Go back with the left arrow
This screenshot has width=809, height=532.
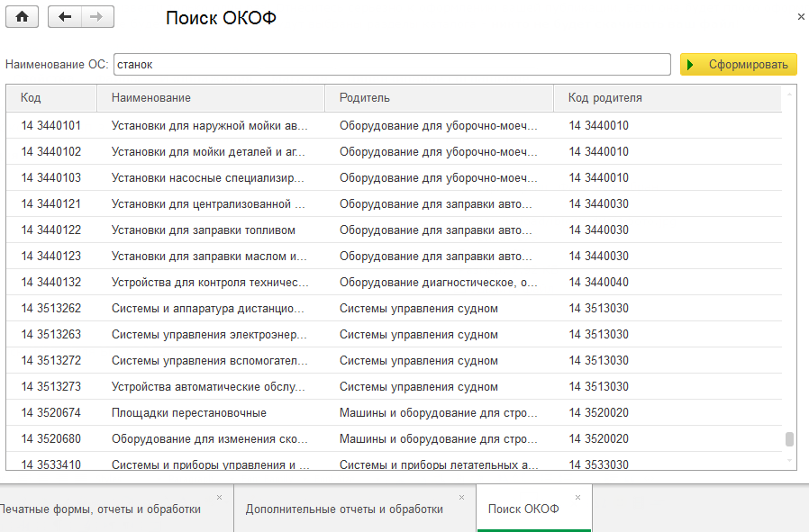pyautogui.click(x=65, y=17)
